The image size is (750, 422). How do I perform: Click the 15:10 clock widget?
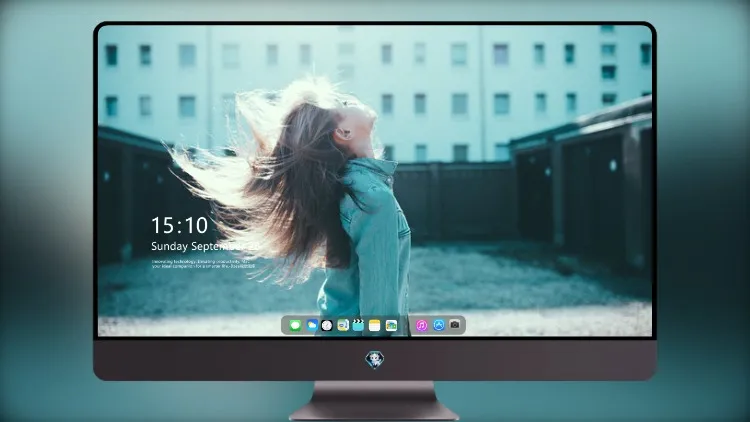point(179,225)
